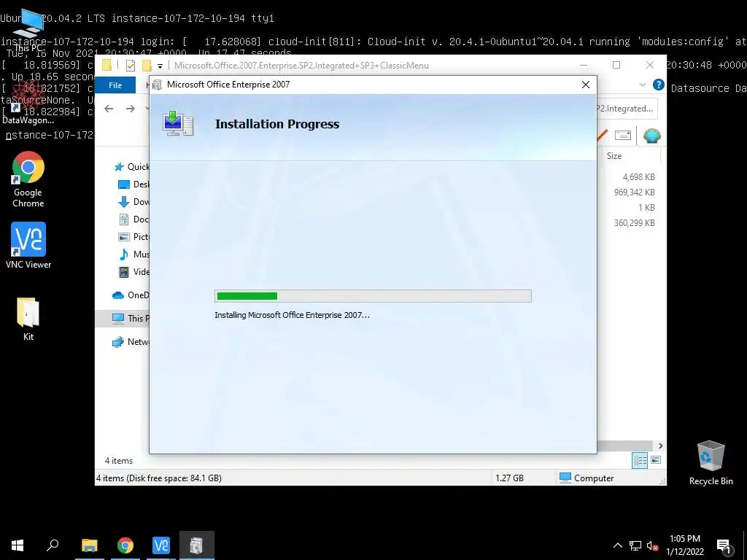Select This PC icon on desktop
747x560 pixels.
(28, 29)
